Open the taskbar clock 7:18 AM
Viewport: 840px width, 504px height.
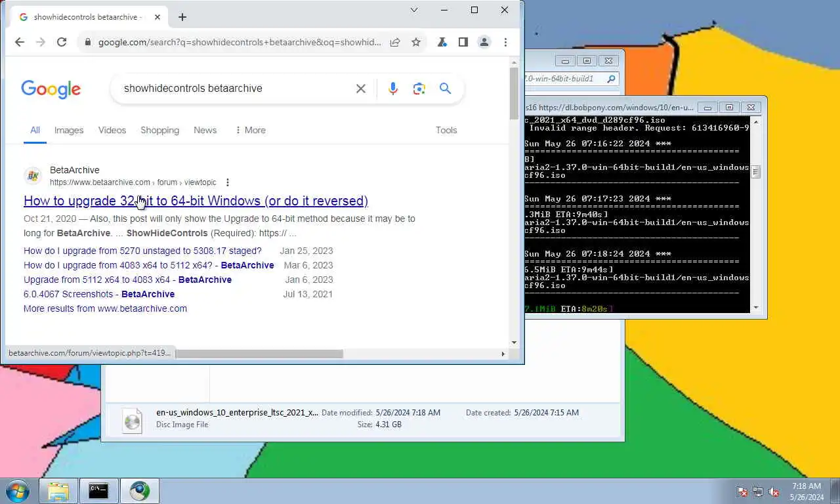pyautogui.click(x=807, y=492)
